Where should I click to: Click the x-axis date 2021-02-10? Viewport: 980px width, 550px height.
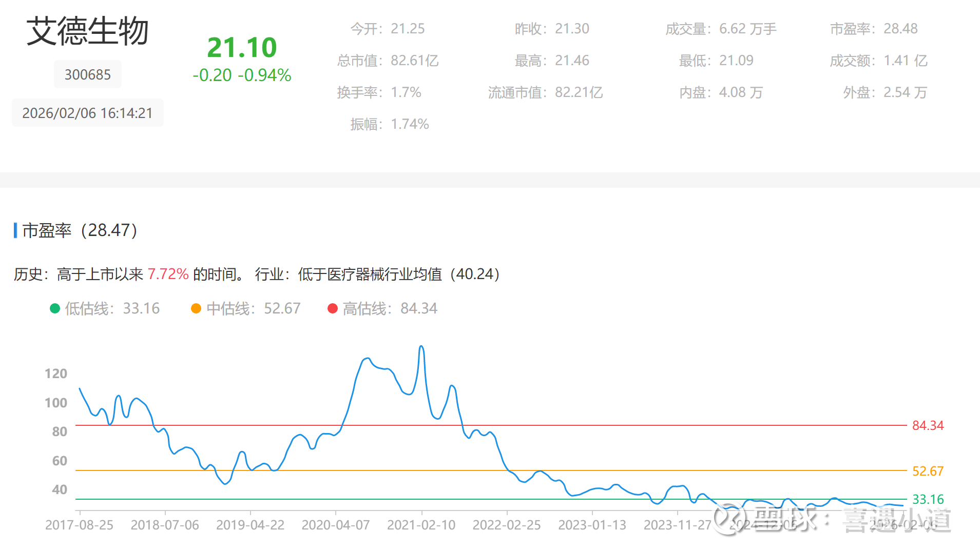[x=421, y=525]
